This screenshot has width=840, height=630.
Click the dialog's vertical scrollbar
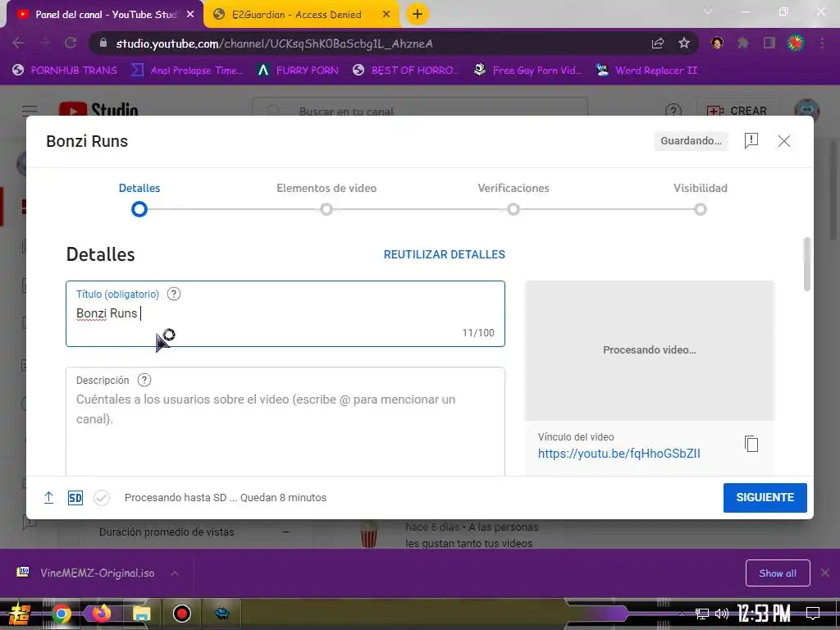point(807,265)
